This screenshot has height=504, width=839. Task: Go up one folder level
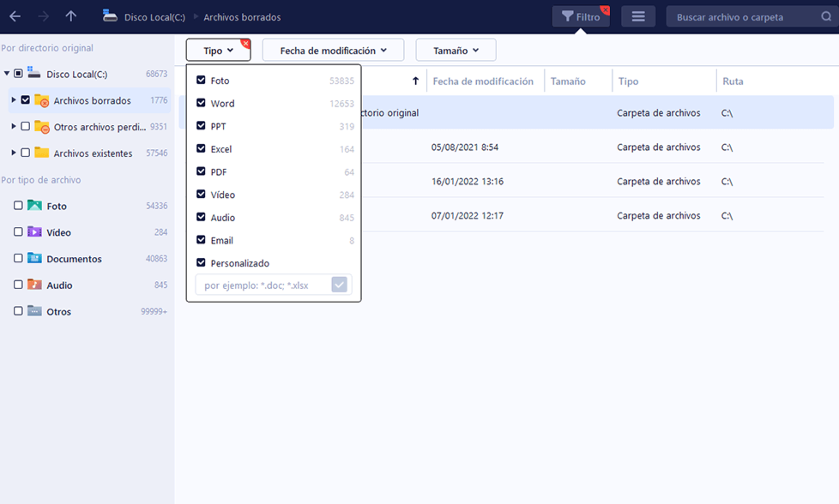[70, 16]
